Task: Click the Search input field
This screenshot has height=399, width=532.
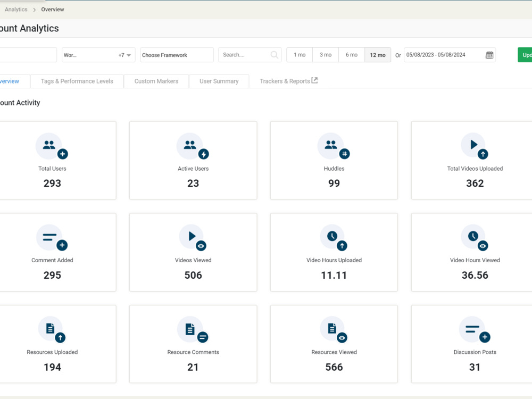Action: click(250, 55)
